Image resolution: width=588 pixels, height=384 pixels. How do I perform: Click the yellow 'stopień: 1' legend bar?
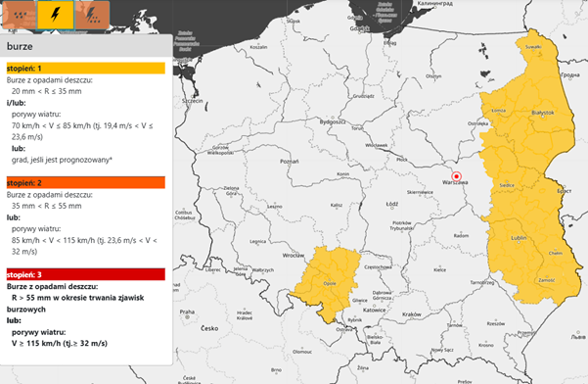click(x=86, y=68)
